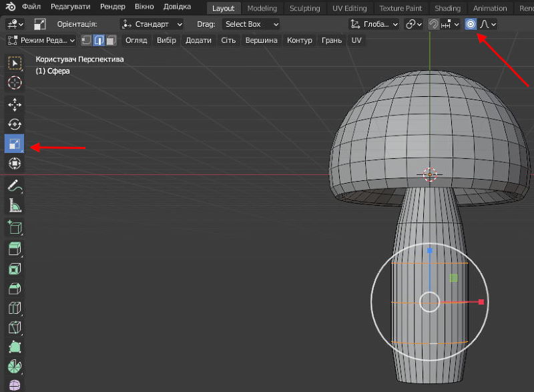534x392 pixels.
Task: Activate the Spin tool
Action: (x=14, y=367)
